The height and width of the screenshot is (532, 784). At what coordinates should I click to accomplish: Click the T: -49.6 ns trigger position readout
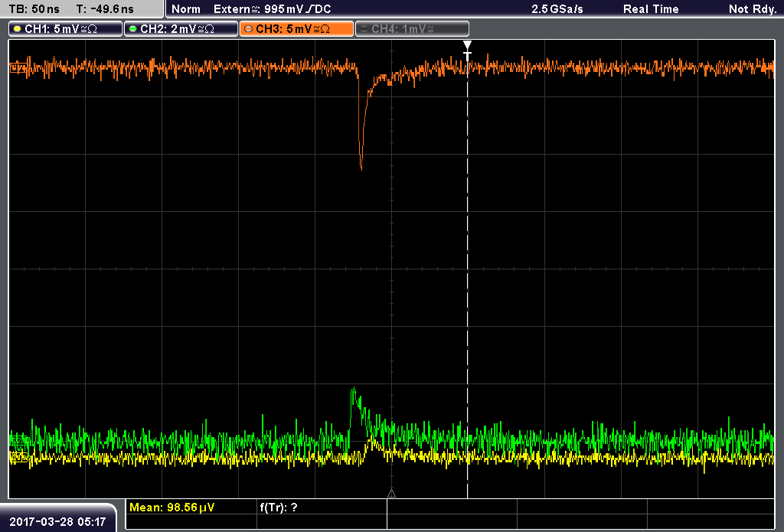click(105, 9)
